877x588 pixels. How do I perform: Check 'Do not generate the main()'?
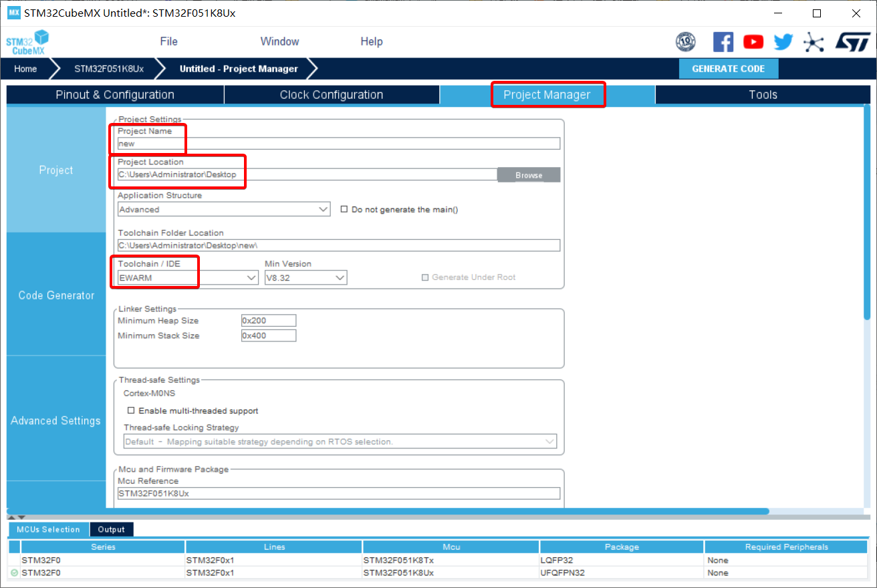pos(344,209)
